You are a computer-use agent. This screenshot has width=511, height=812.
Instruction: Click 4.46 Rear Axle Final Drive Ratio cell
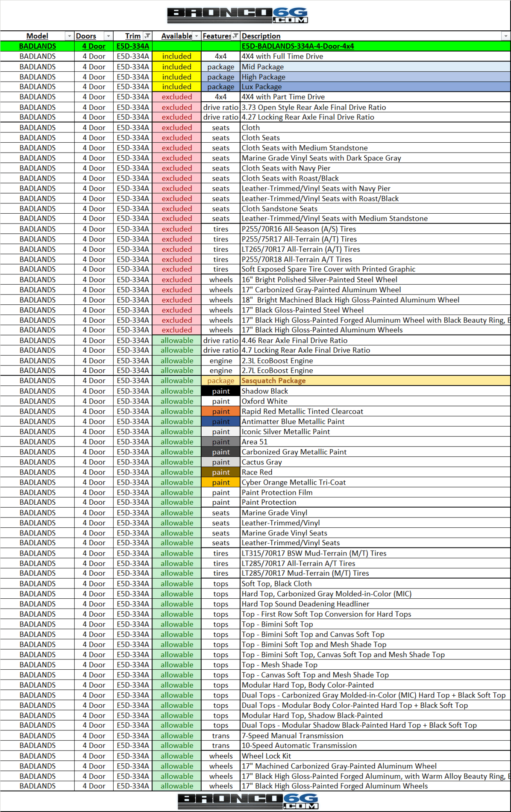point(376,341)
